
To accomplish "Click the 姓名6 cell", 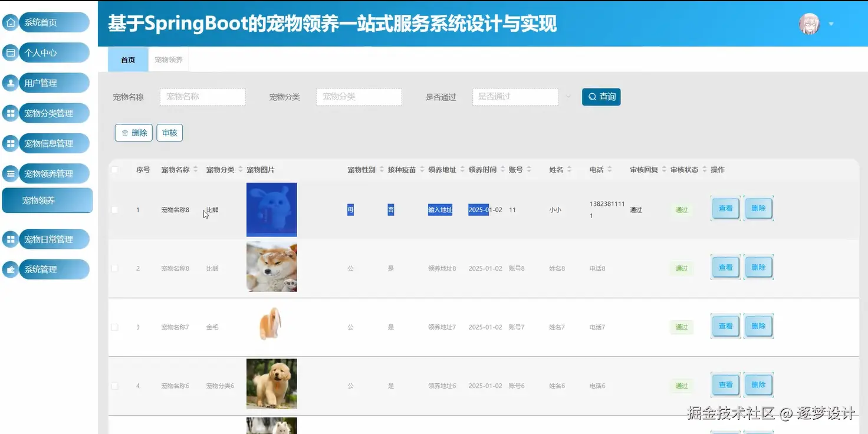I will pyautogui.click(x=557, y=386).
